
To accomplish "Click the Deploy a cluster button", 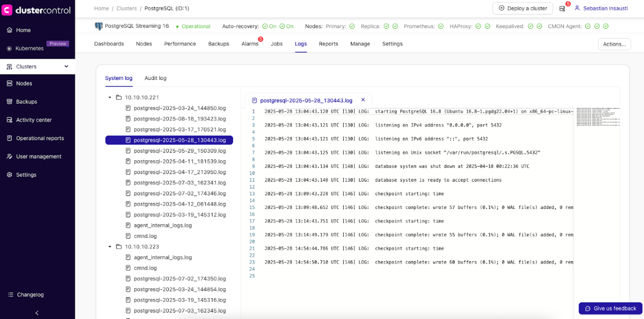I will [x=522, y=8].
